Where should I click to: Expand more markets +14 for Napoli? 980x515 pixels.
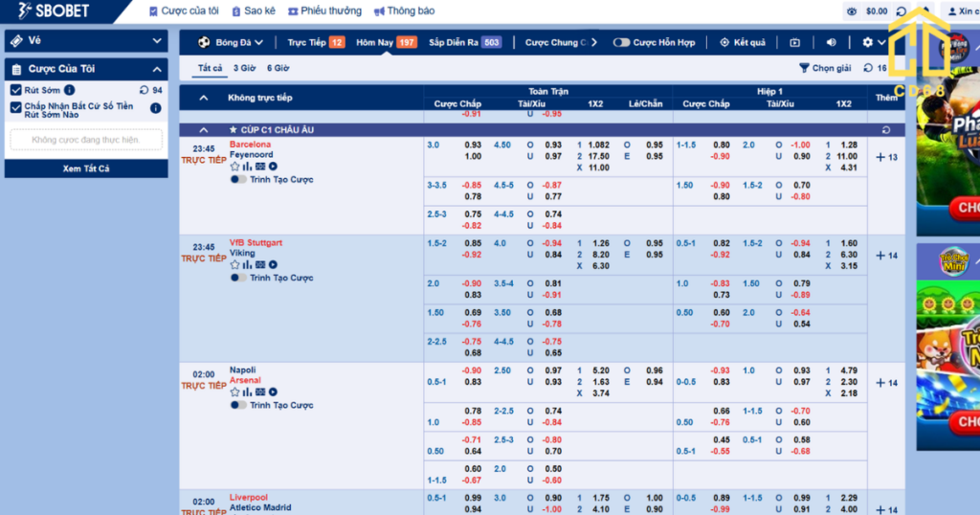(886, 383)
